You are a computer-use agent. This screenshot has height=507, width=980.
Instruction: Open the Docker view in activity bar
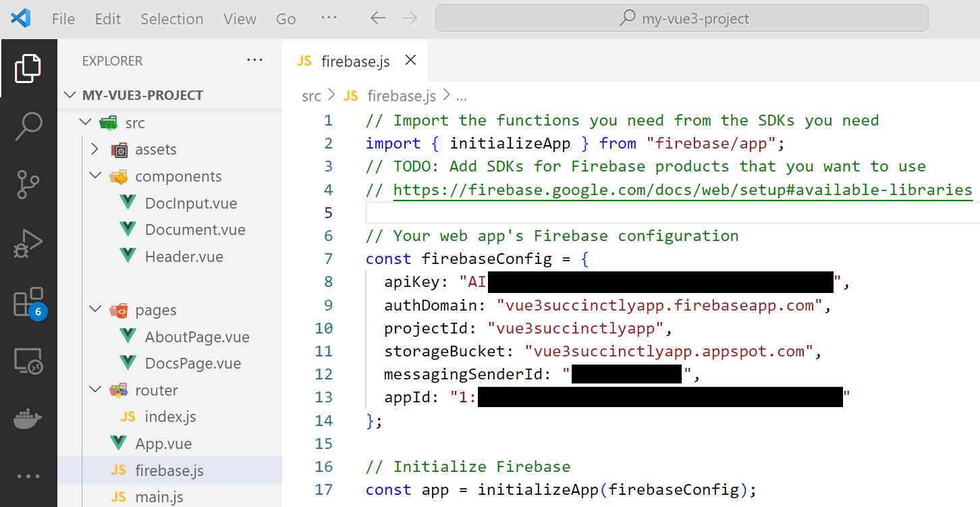28,419
